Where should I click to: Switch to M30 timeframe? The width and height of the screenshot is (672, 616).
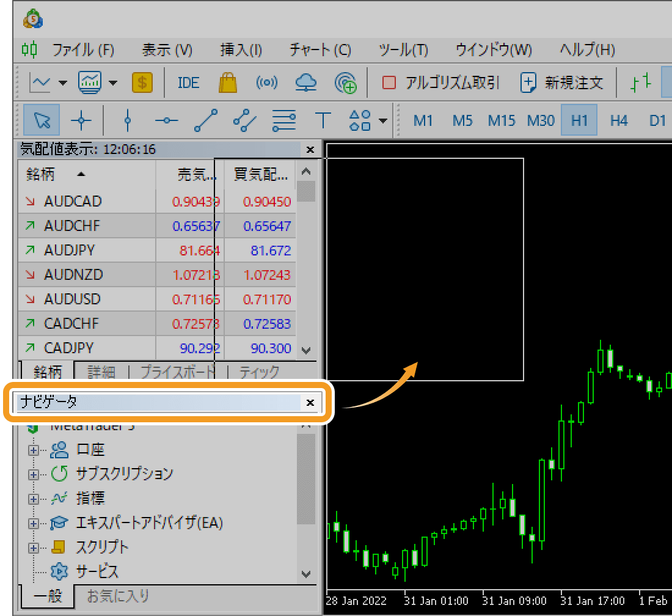pos(541,120)
